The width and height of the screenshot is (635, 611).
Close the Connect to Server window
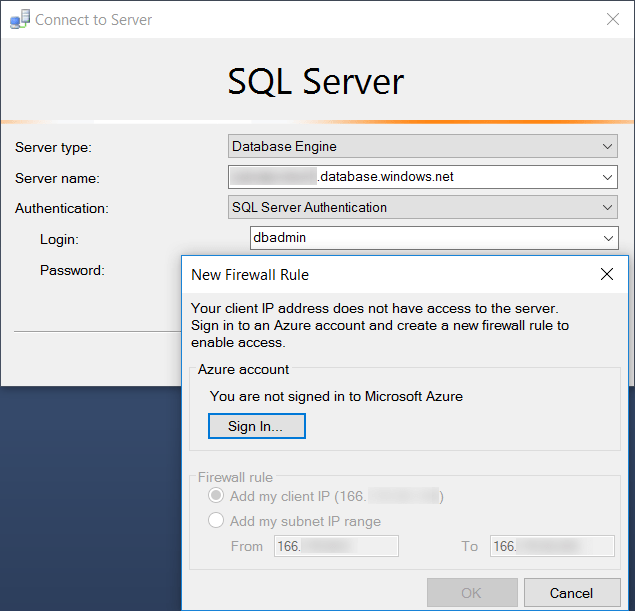(612, 19)
